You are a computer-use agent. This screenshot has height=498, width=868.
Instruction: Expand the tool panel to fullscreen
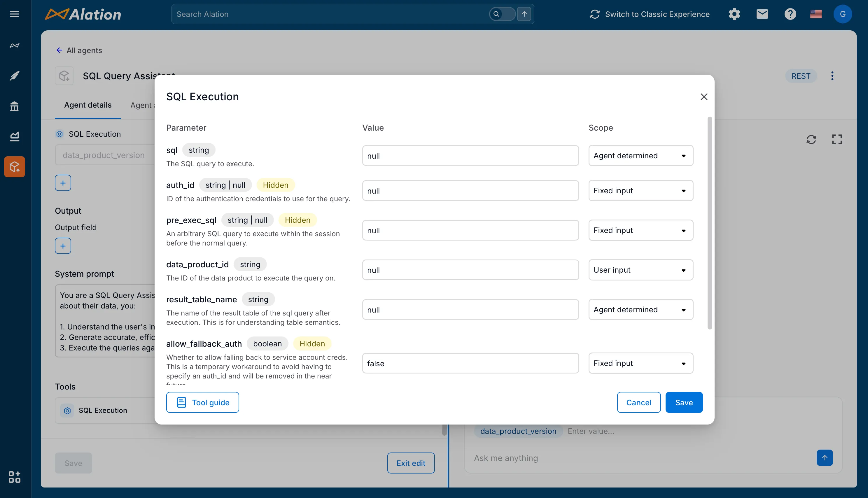point(837,139)
